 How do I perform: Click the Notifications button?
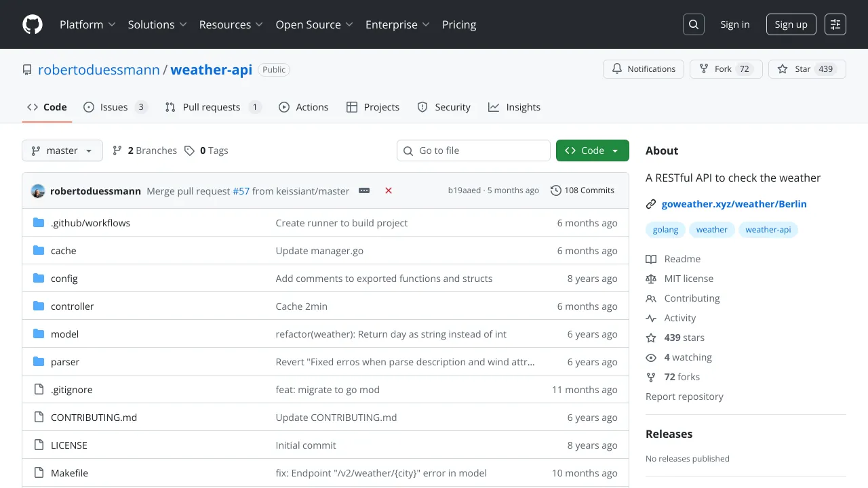coord(644,69)
